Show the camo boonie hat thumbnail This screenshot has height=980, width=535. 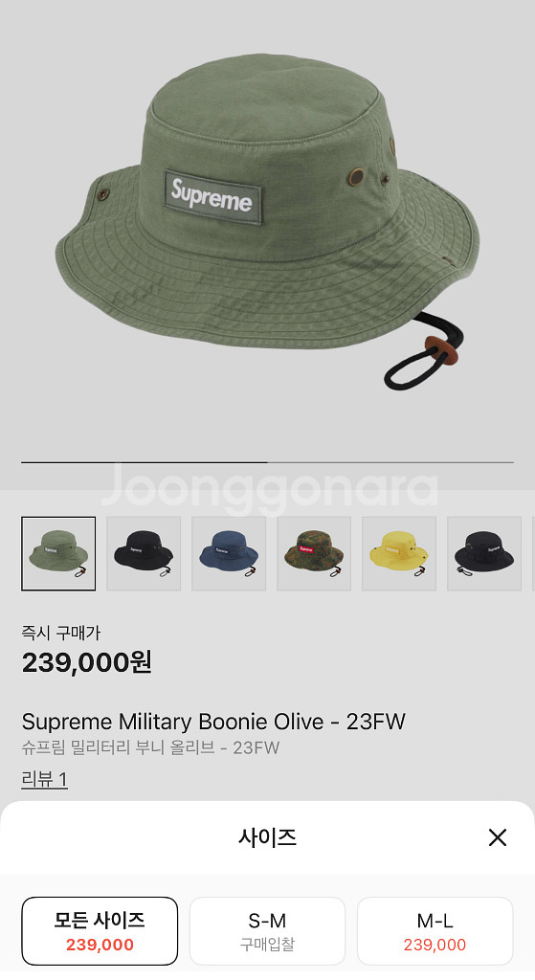click(314, 554)
